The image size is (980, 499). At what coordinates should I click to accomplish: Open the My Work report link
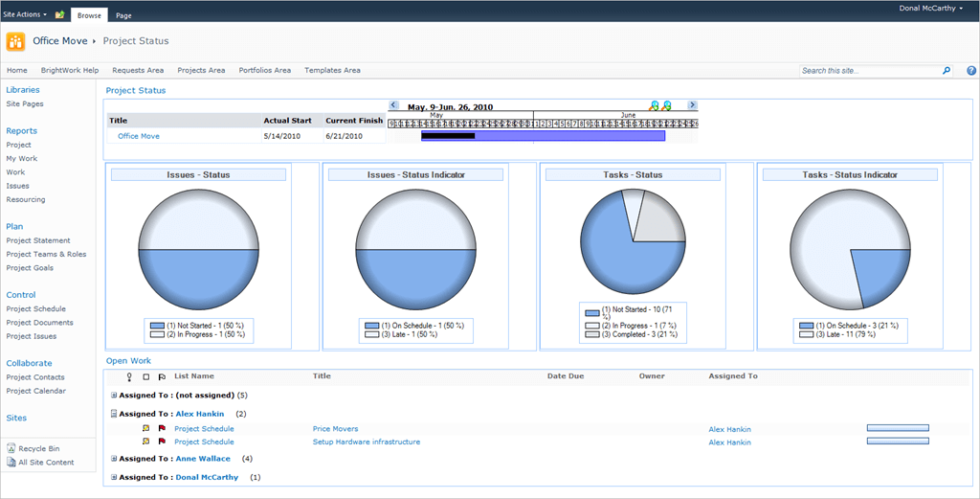(22, 159)
